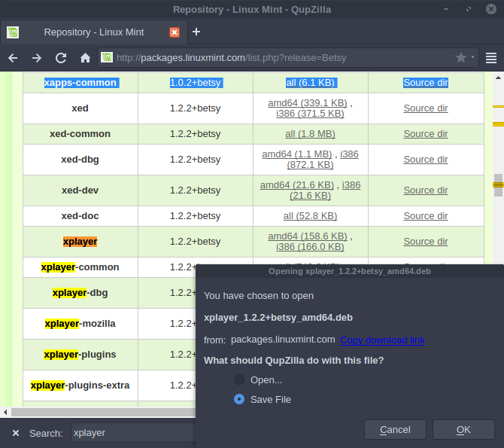Screen dimensions: 504x448
Task: Download the xapps-common all (6.1 KB) package
Action: pos(310,83)
